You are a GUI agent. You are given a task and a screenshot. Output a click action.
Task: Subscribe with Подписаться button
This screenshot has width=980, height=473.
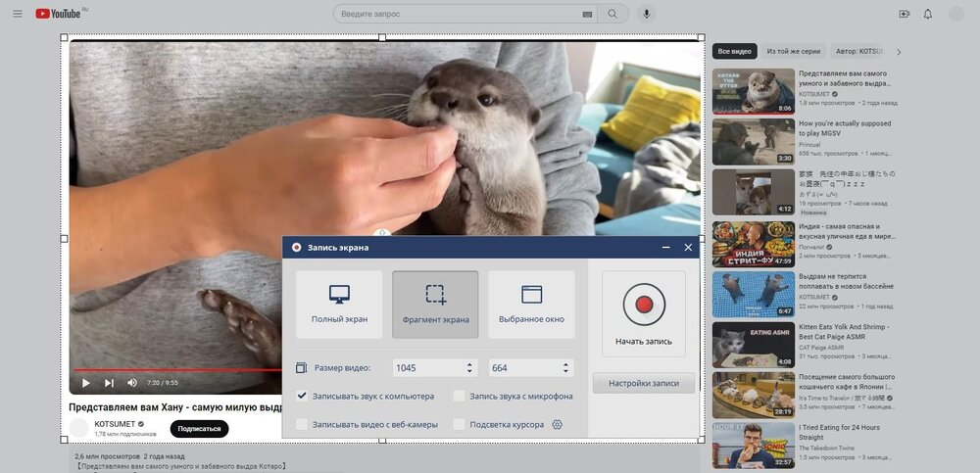tap(199, 429)
